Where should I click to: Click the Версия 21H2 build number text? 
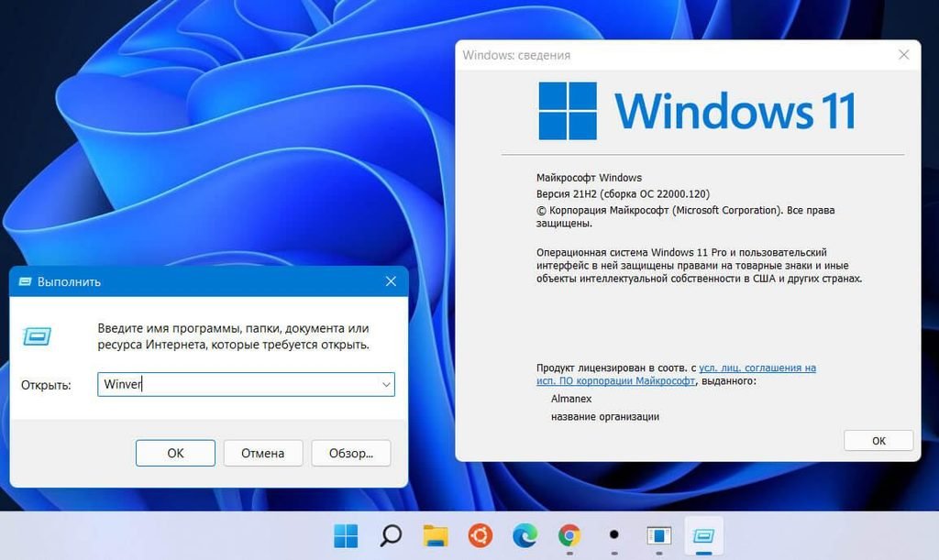tap(623, 194)
